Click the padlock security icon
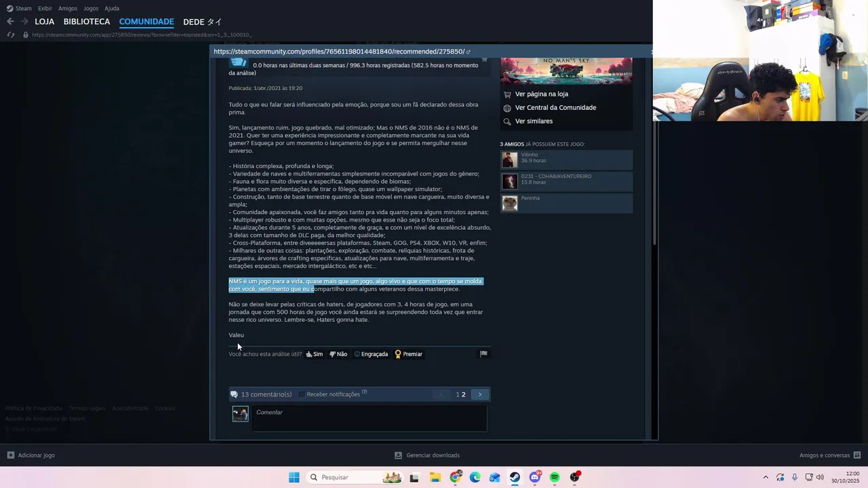Viewport: 868px width, 488px height. [x=26, y=35]
